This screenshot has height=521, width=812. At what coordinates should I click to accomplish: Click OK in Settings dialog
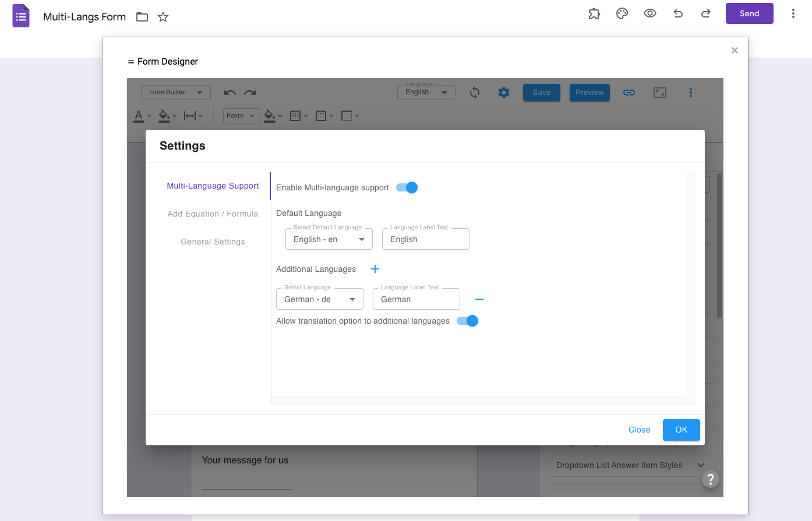[682, 430]
